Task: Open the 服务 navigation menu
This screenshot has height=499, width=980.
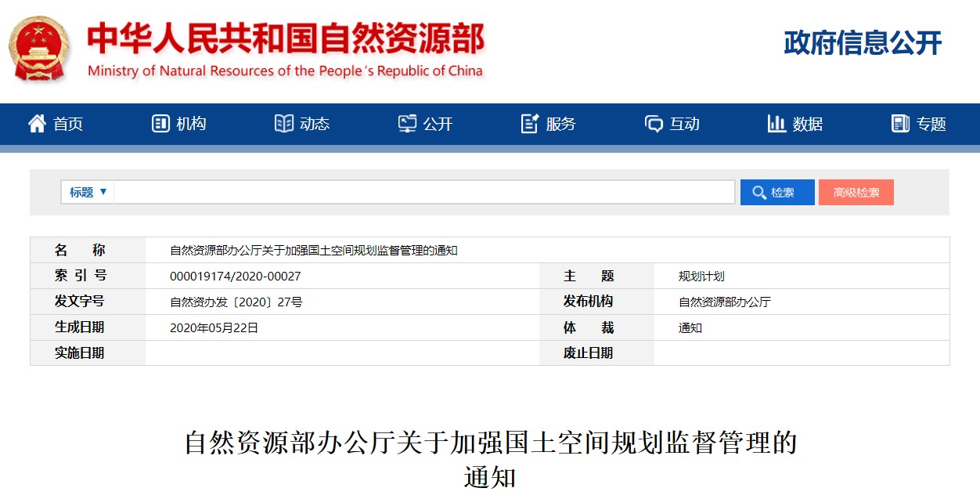Action: (x=560, y=124)
